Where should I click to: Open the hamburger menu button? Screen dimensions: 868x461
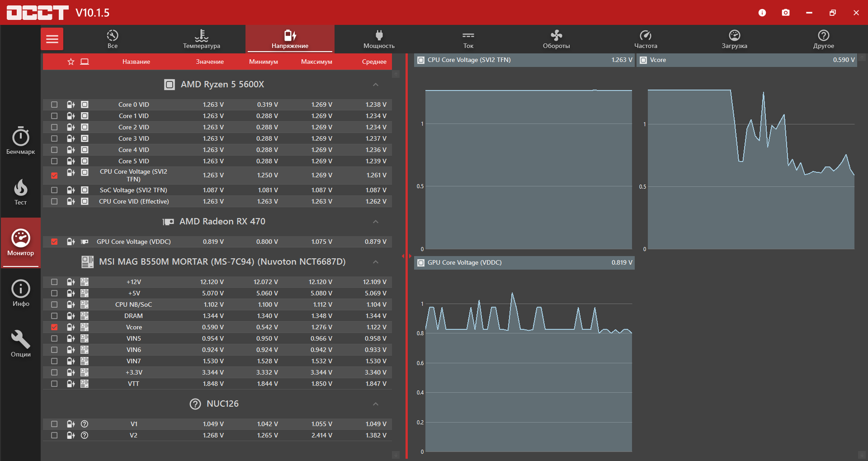coord(52,39)
